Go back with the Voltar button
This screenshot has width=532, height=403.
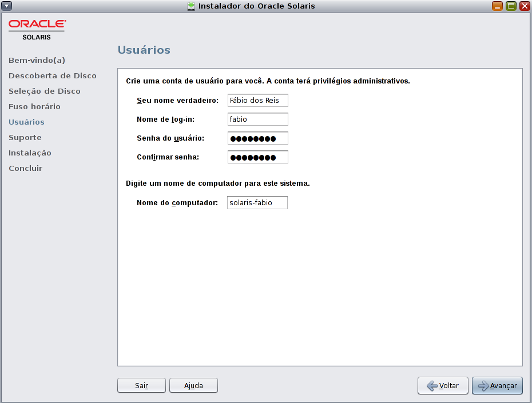443,386
